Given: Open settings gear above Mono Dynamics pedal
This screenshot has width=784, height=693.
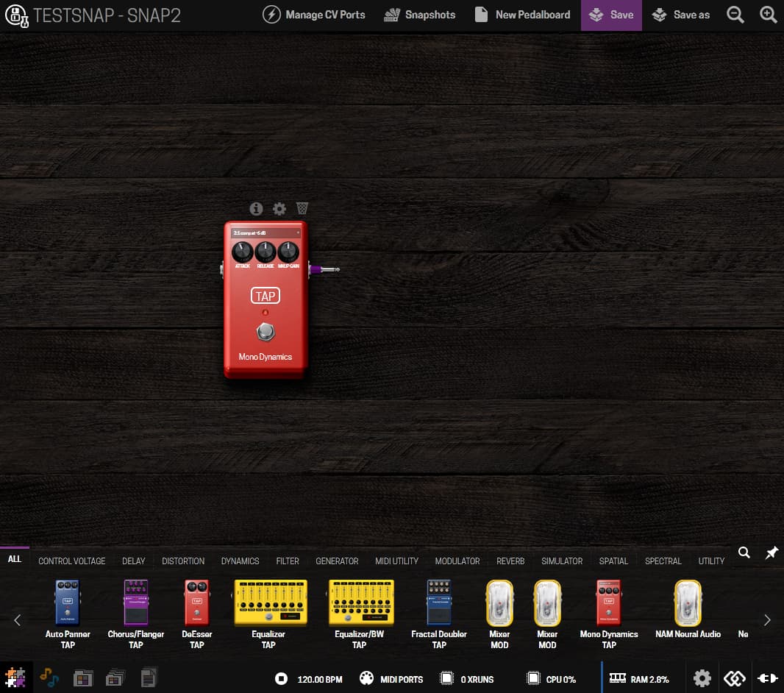Looking at the screenshot, I should [x=279, y=208].
